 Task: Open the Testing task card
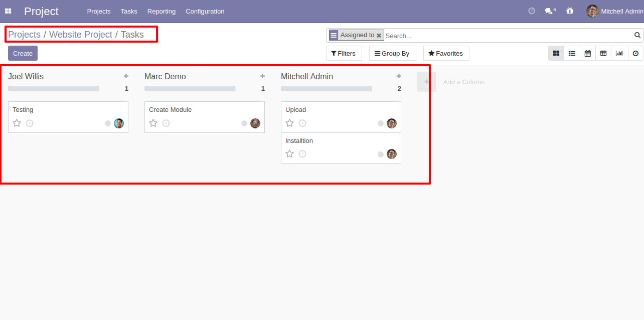pos(68,117)
